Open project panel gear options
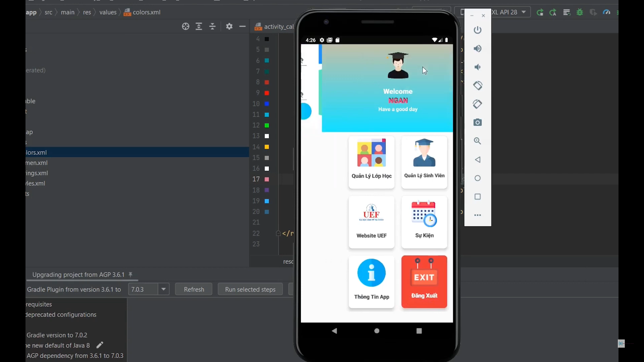 pos(229,26)
